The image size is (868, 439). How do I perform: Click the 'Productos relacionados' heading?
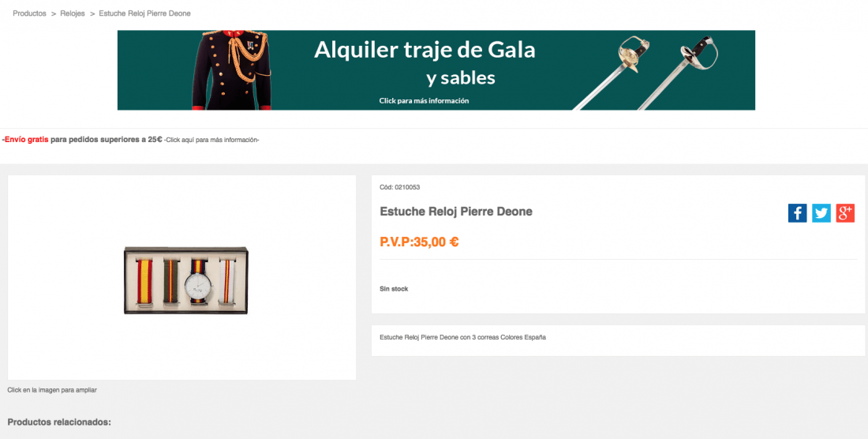59,422
